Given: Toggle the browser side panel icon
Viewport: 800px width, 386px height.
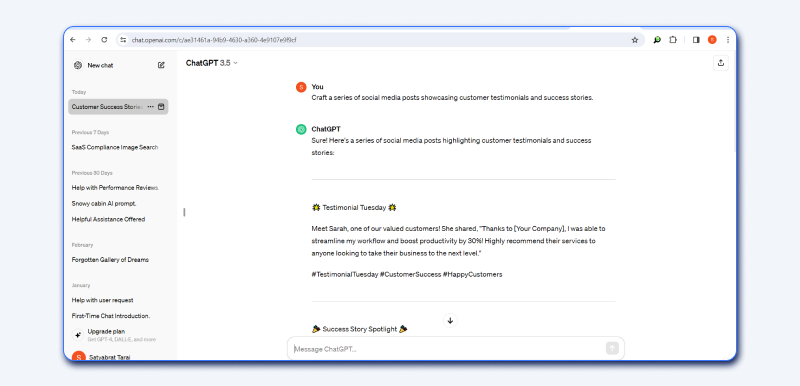Looking at the screenshot, I should (696, 40).
